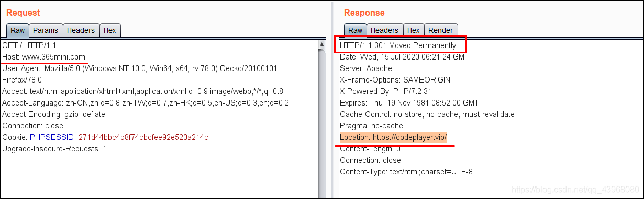Click the request pane vertical scrollbar track

pyautogui.click(x=322, y=123)
